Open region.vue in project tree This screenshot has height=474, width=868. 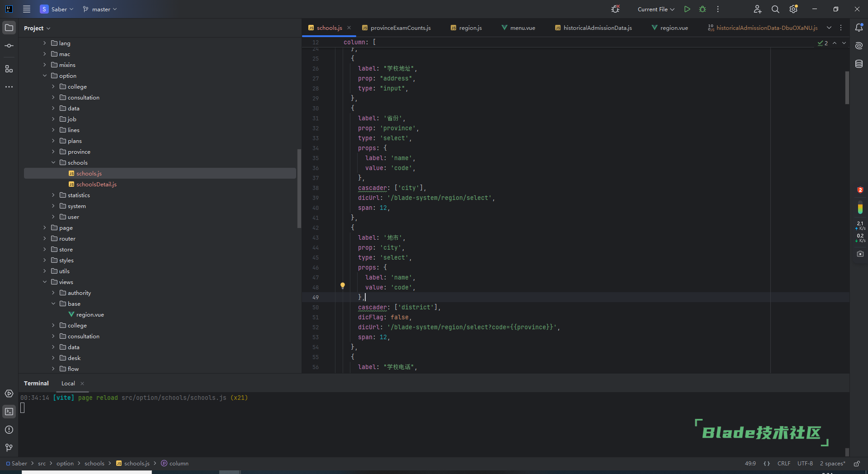tap(90, 314)
